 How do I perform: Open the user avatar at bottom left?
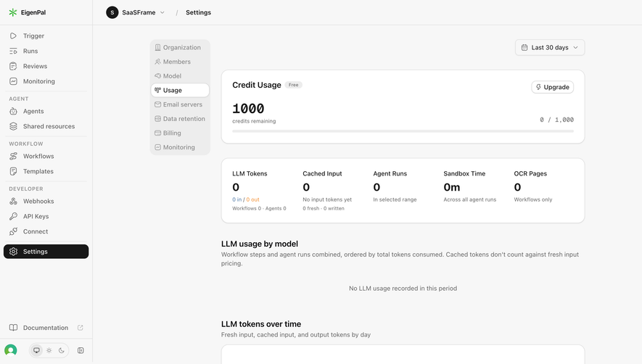tap(11, 350)
